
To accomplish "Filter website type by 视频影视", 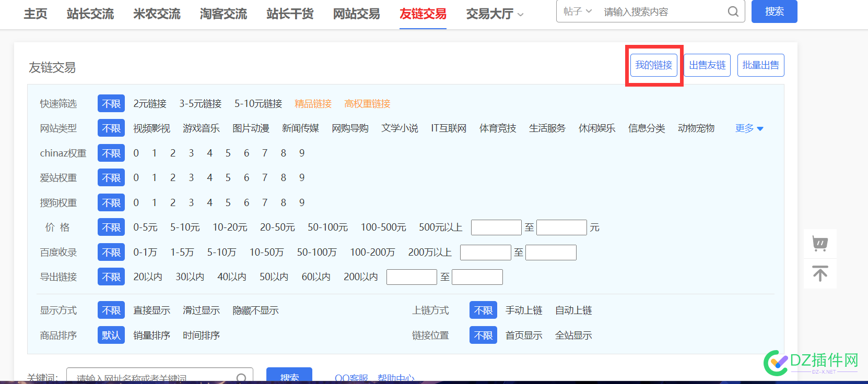I will (x=151, y=128).
